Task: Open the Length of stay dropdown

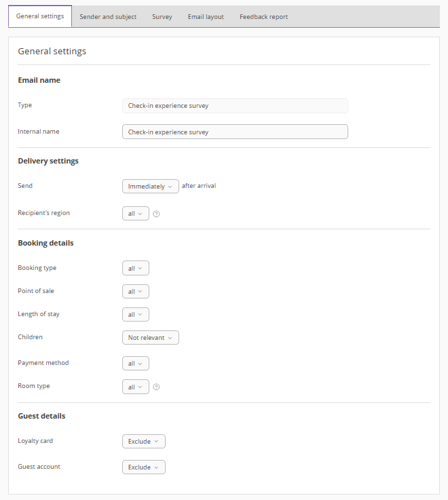Action: coord(135,314)
